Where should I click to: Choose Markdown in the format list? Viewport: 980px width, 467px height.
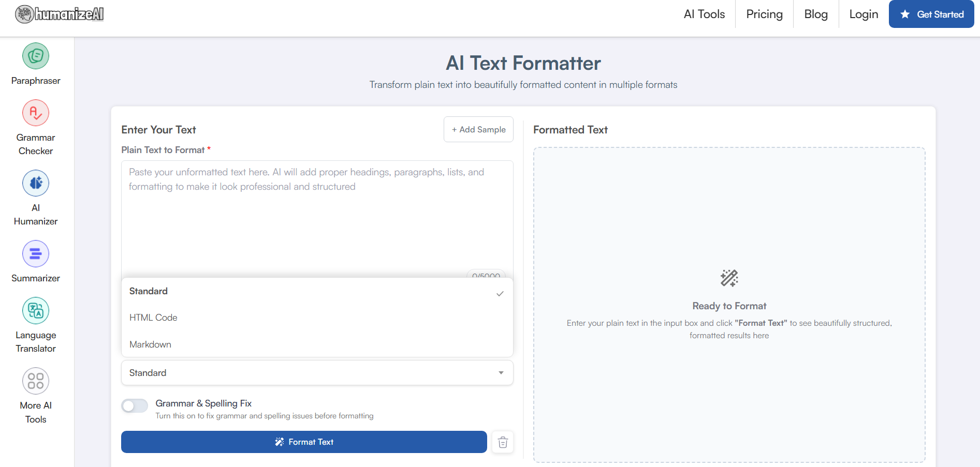150,344
